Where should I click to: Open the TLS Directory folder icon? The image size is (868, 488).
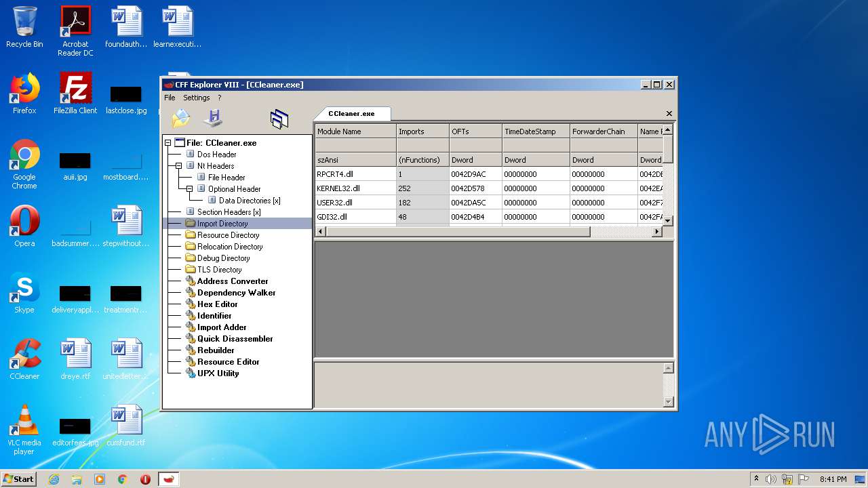[x=191, y=270]
